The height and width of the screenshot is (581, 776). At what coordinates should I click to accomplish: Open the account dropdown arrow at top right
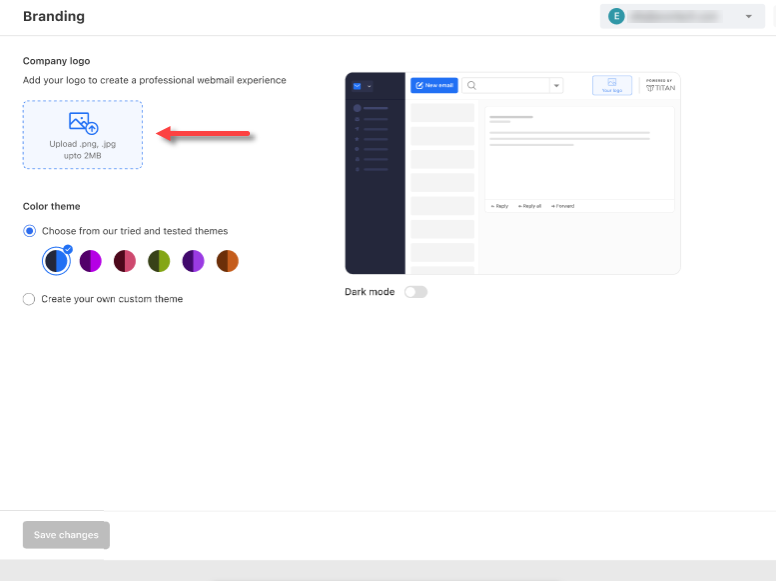[748, 17]
